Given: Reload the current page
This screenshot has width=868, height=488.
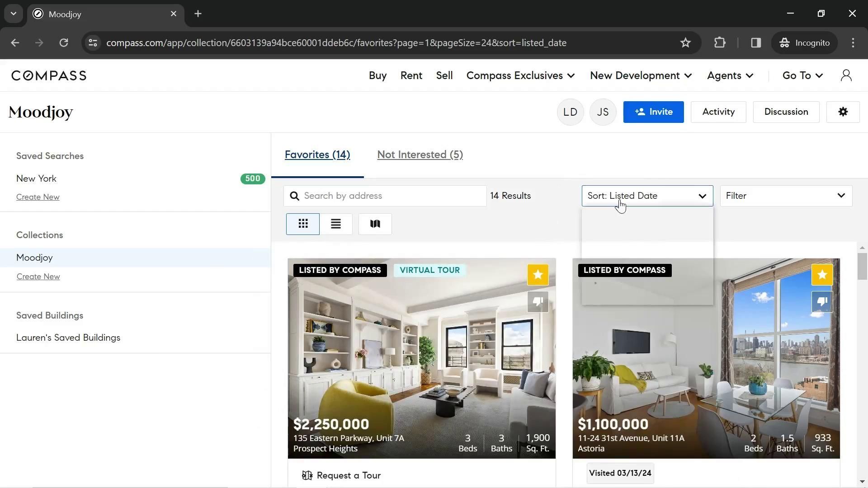Looking at the screenshot, I should point(64,42).
